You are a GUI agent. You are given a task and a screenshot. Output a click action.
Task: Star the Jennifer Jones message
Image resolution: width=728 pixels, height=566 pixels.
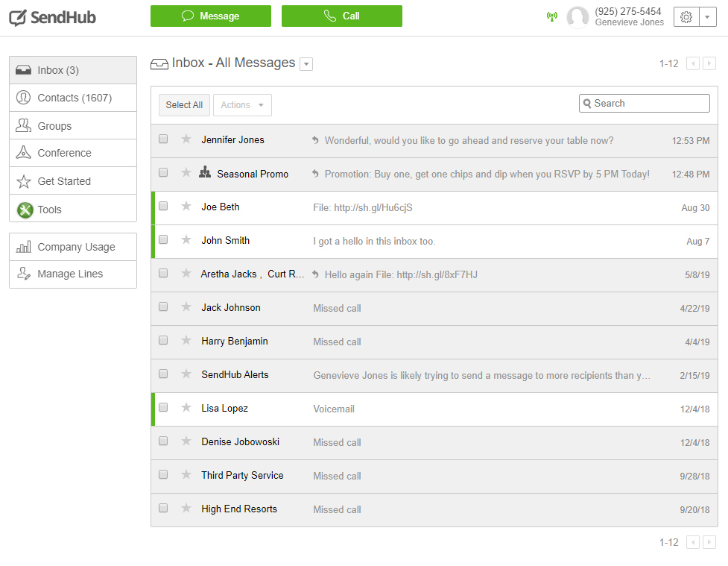click(x=186, y=139)
